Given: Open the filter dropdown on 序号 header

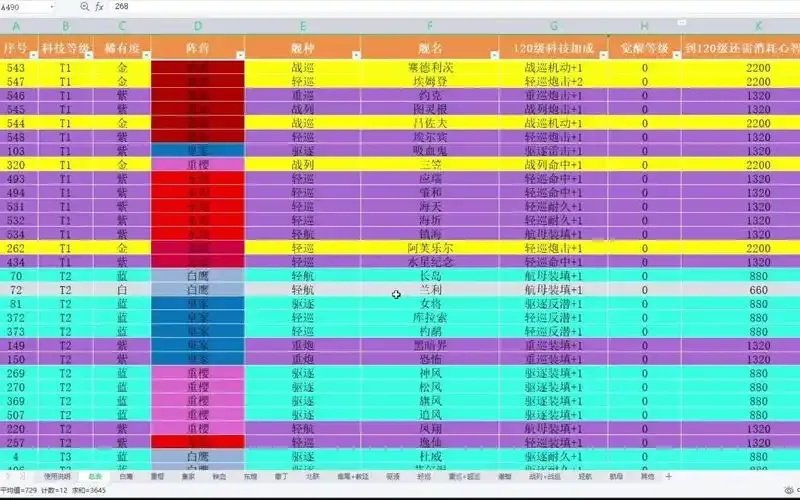Looking at the screenshot, I should point(34,55).
